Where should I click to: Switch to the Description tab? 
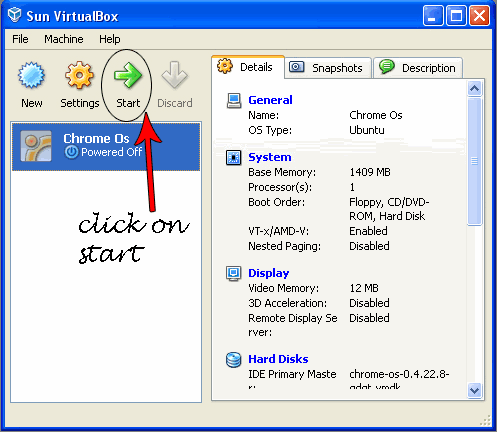point(418,68)
